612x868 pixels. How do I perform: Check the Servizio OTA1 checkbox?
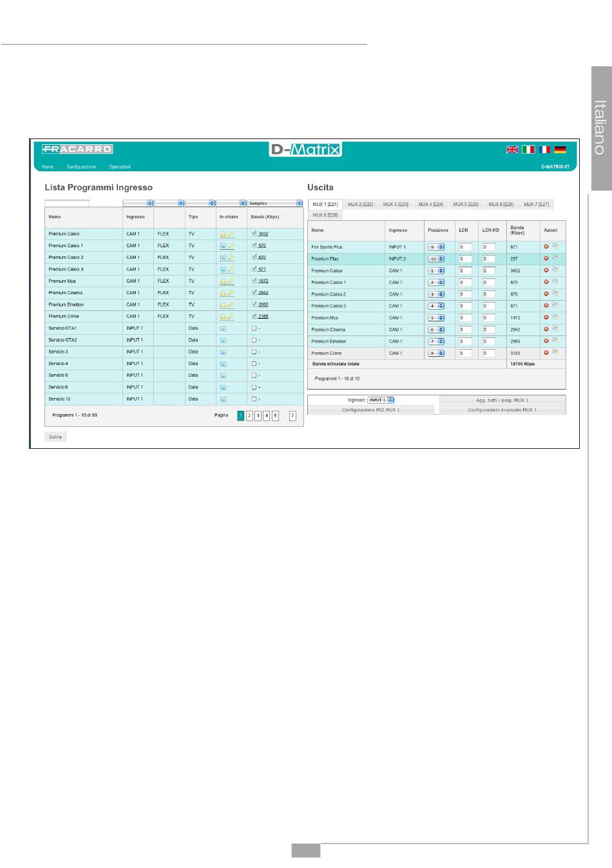254,328
